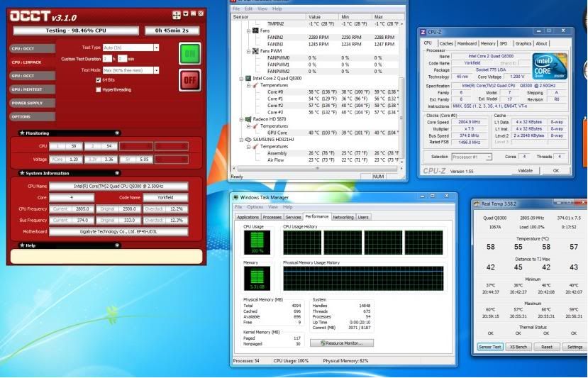Open the Test Type dropdown in OCCT
The height and width of the screenshot is (378, 588).
[x=156, y=48]
